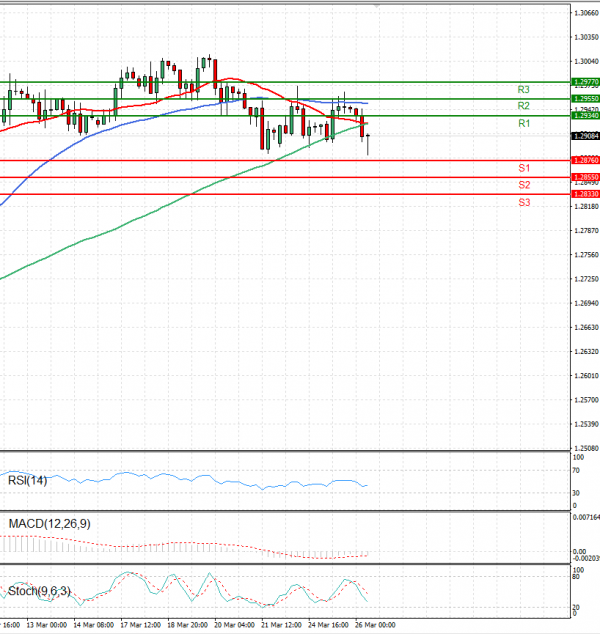Click the S2 support label
The height and width of the screenshot is (634, 600).
[x=523, y=185]
